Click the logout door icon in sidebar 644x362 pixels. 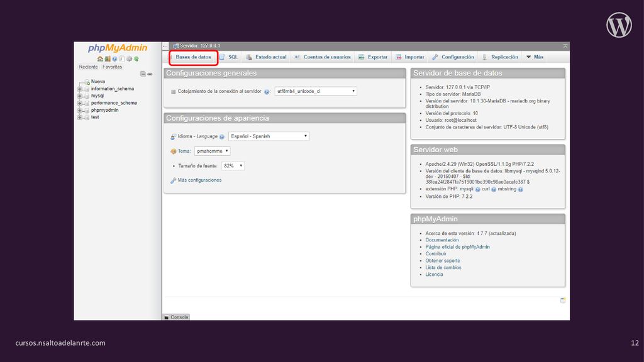click(x=107, y=58)
